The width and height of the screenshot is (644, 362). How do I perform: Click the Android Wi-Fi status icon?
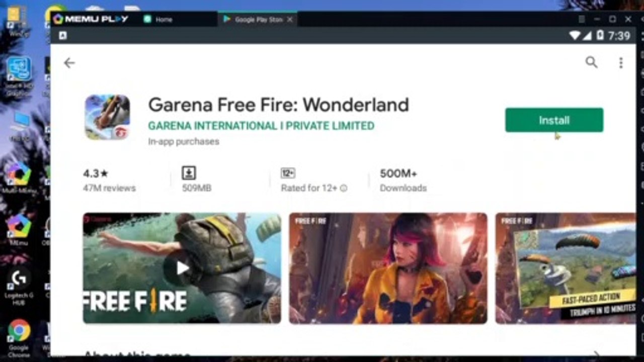coord(575,36)
